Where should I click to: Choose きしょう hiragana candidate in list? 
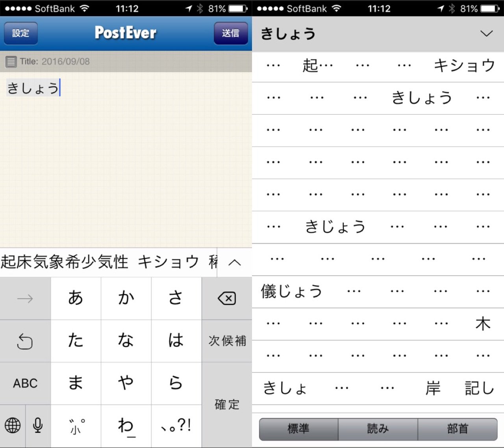point(421,98)
